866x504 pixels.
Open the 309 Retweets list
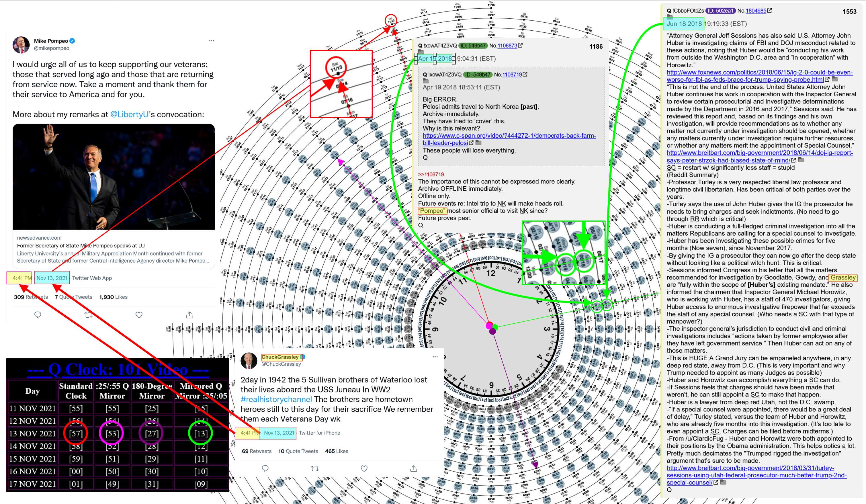point(31,297)
